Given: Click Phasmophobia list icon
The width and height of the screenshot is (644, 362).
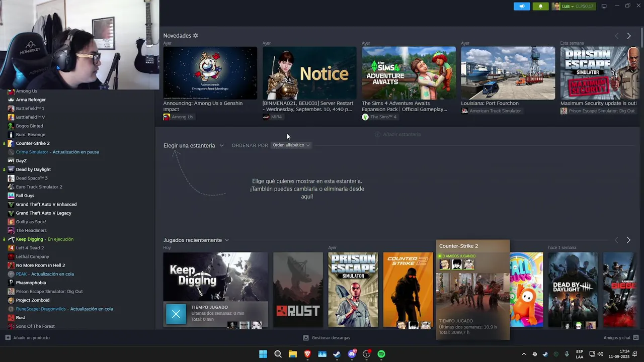Looking at the screenshot, I should point(11,283).
